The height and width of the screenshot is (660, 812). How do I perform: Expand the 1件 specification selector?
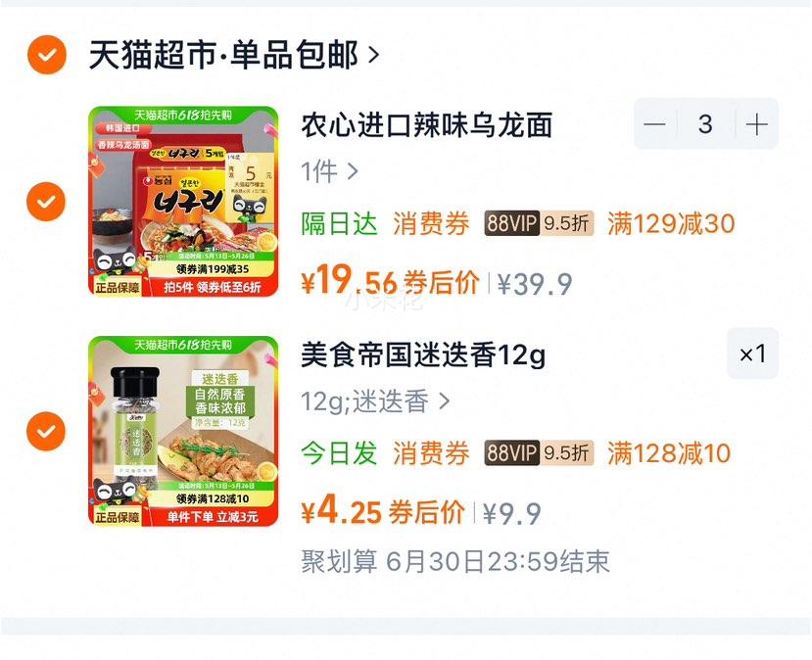pos(329,171)
